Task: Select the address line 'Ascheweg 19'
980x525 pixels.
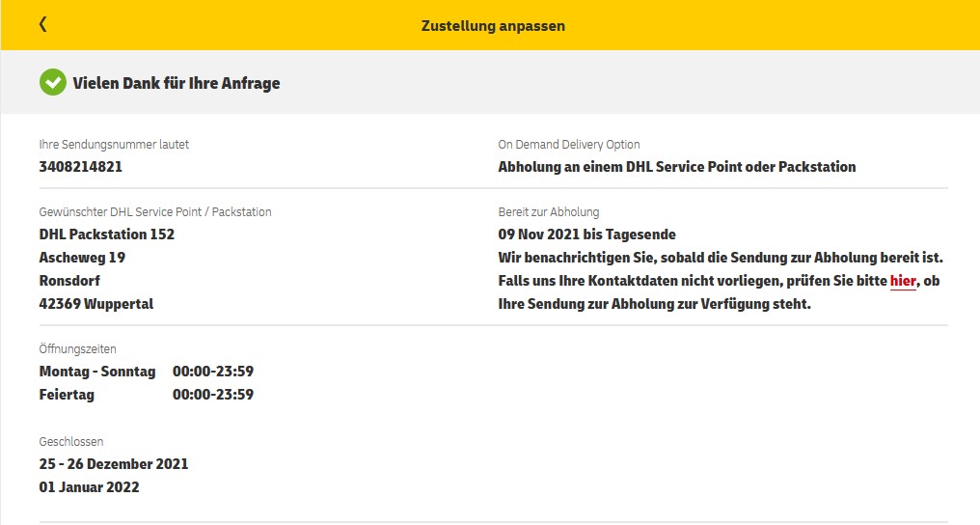Action: click(82, 258)
